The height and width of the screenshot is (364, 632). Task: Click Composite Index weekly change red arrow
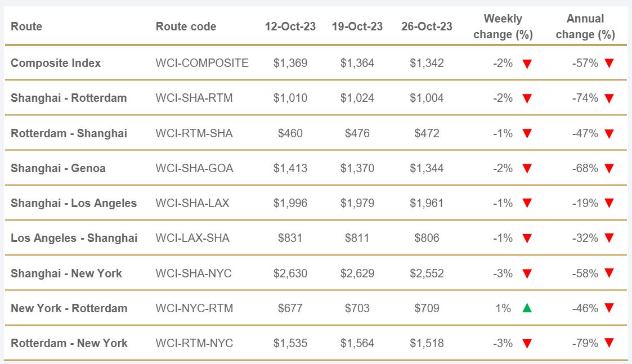tap(527, 64)
